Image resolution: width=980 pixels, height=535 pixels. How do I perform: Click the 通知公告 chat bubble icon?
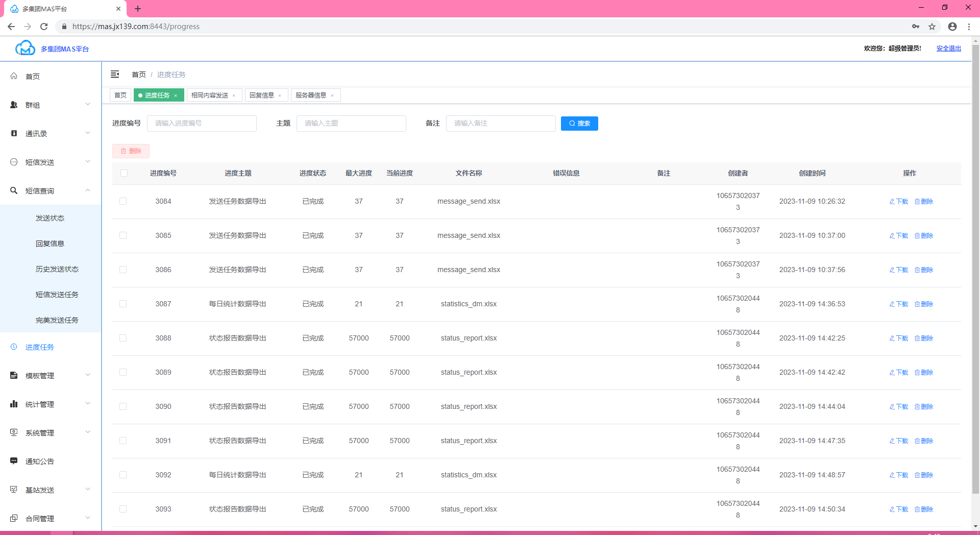point(14,461)
